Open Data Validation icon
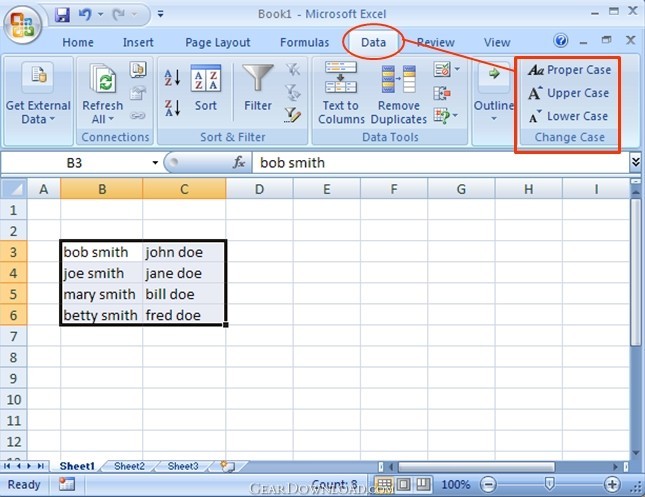The width and height of the screenshot is (645, 497). click(442, 70)
